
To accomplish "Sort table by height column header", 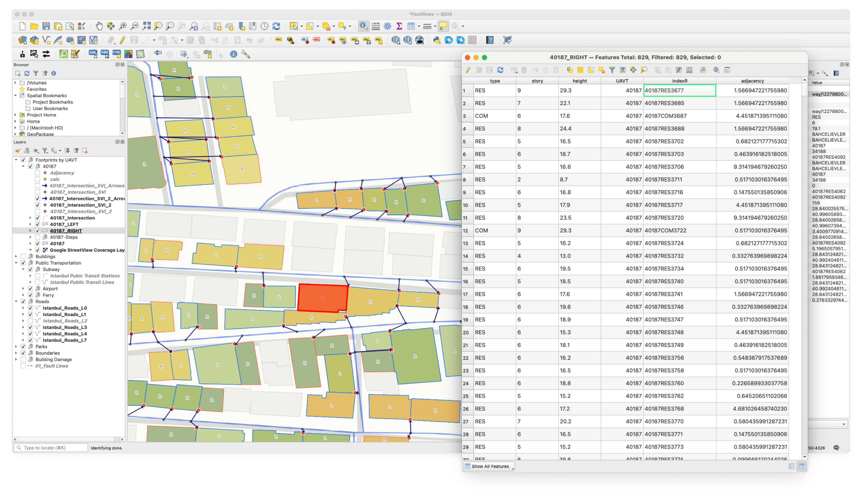I will 580,81.
